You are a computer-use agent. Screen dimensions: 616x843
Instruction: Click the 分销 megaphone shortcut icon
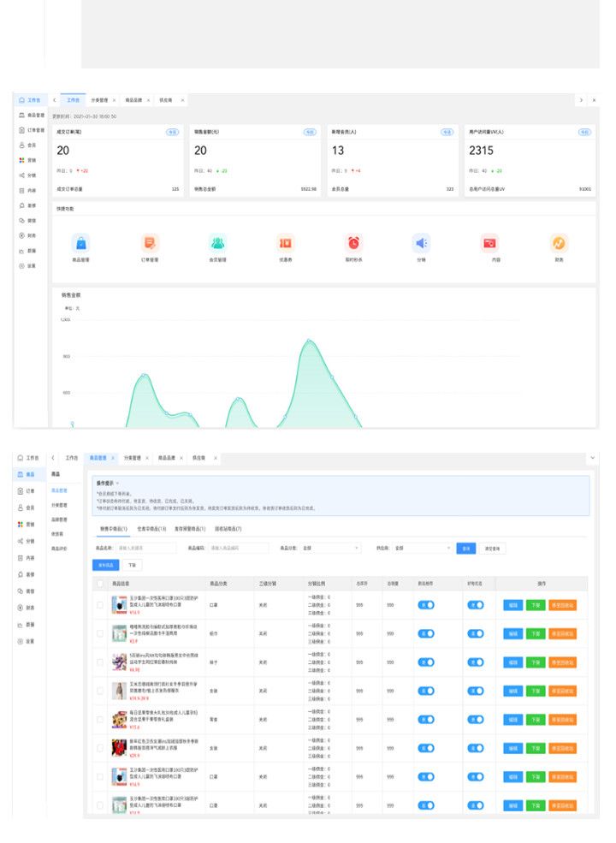(421, 243)
